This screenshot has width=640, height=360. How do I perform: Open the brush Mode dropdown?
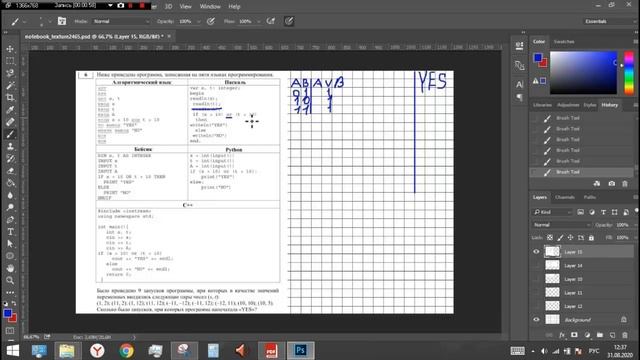tap(121, 21)
